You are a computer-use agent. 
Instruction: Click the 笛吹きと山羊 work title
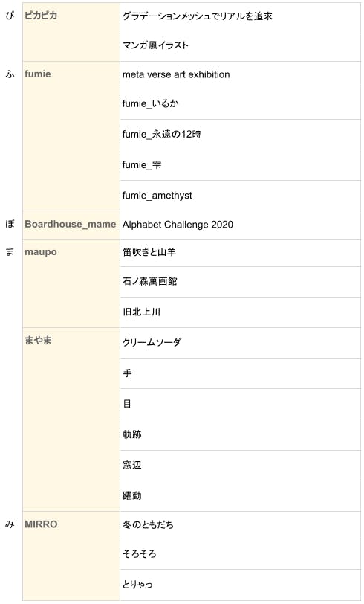(x=149, y=252)
